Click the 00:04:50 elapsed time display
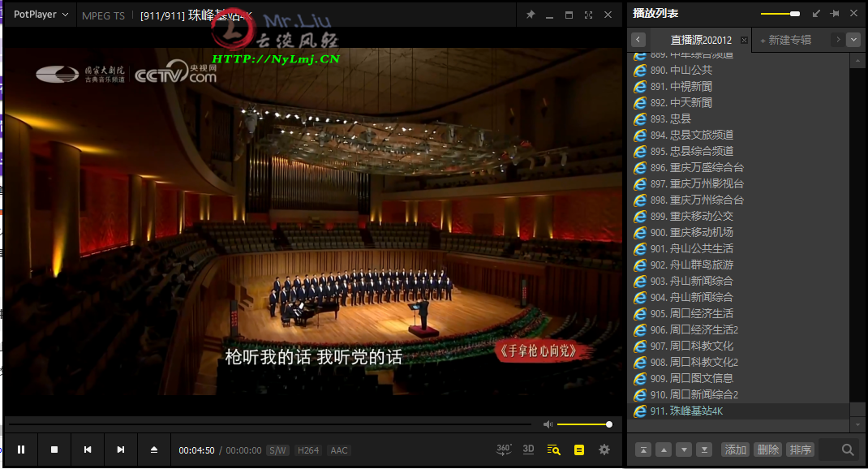 [x=196, y=450]
